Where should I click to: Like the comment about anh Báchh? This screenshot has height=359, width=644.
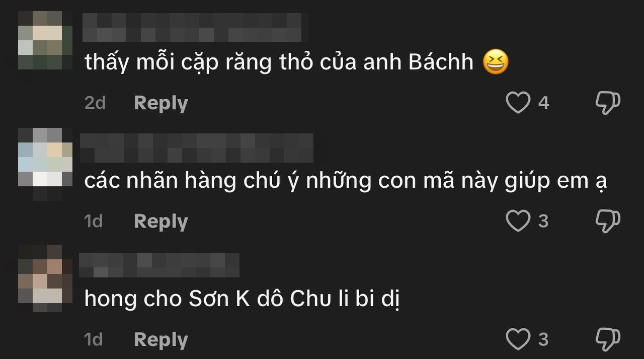518,103
